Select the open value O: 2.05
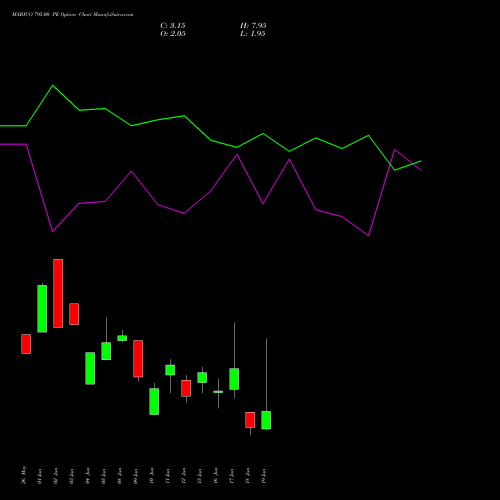 [x=173, y=34]
